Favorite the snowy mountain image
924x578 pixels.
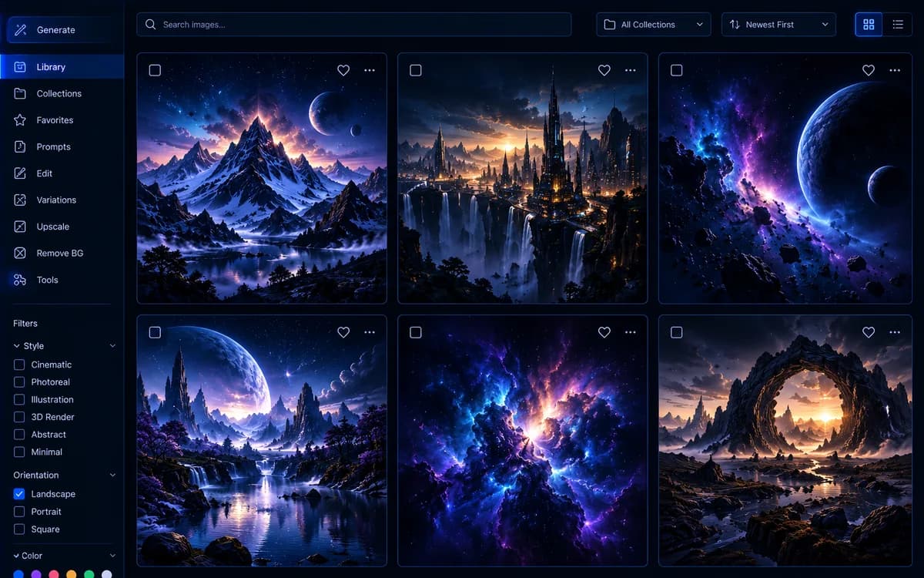343,70
